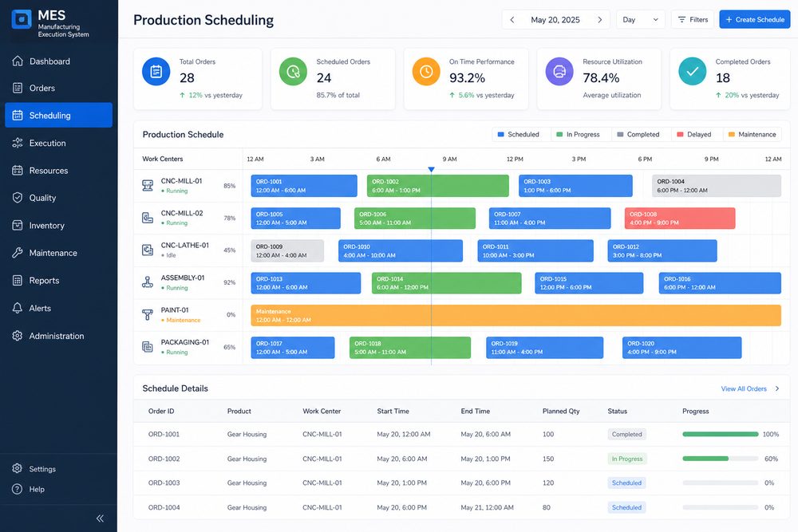
Task: Open the Dashboard home icon
Action: tap(18, 61)
